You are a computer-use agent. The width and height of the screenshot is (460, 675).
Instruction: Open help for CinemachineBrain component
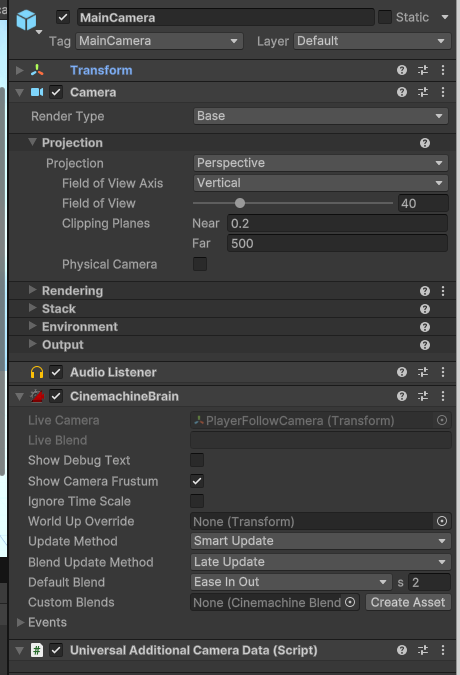[402, 396]
